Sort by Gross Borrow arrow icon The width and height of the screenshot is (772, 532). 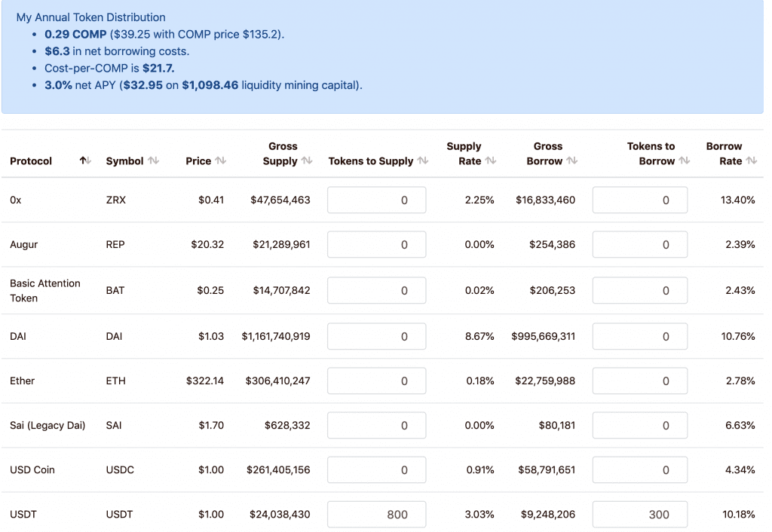(x=571, y=161)
